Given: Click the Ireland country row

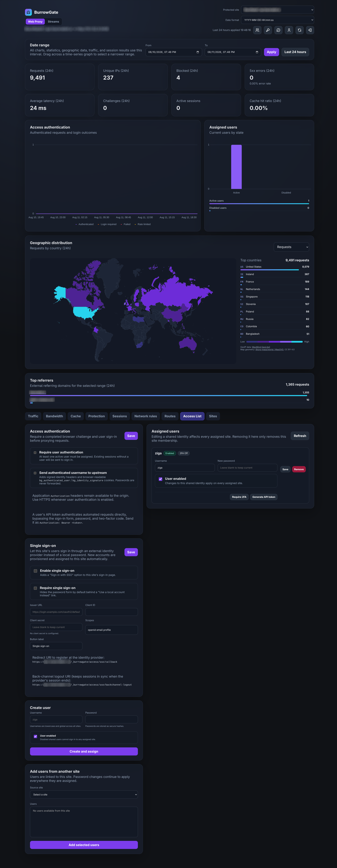Looking at the screenshot, I should 275,275.
